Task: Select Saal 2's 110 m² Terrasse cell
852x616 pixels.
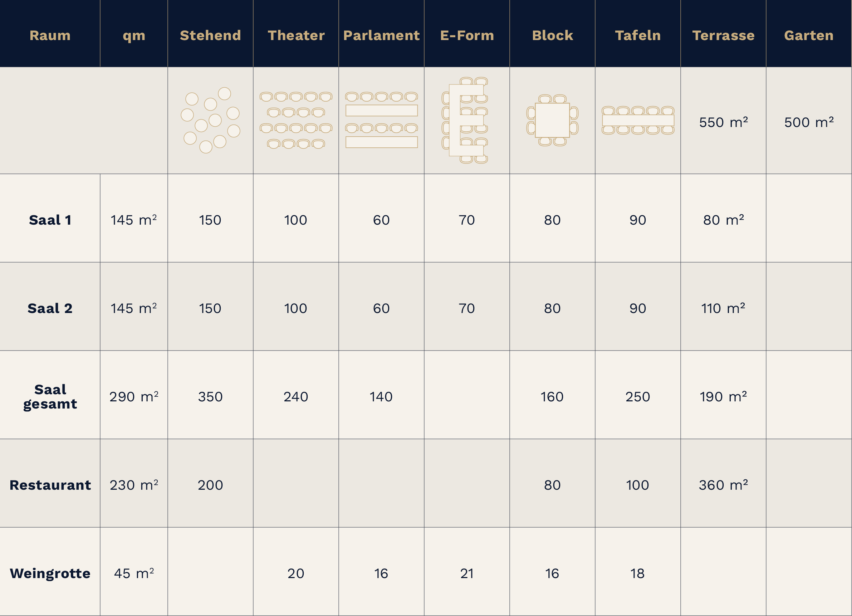Action: [x=723, y=308]
